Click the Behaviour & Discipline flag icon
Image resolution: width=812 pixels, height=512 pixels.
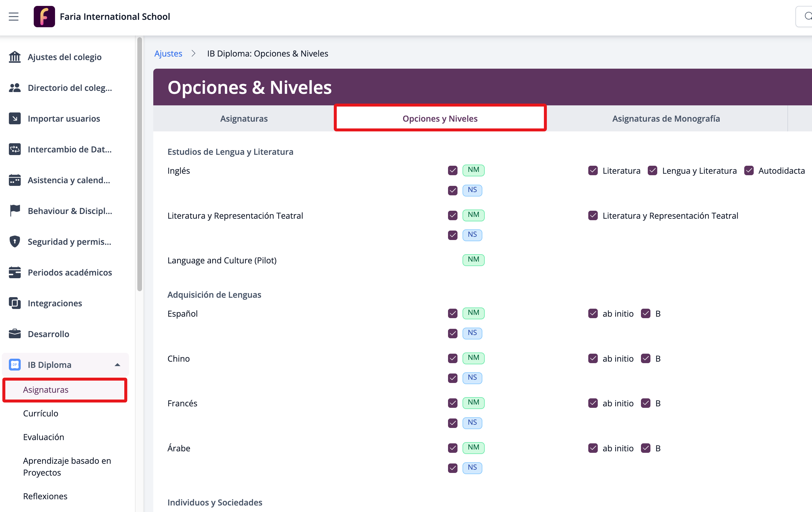[14, 211]
